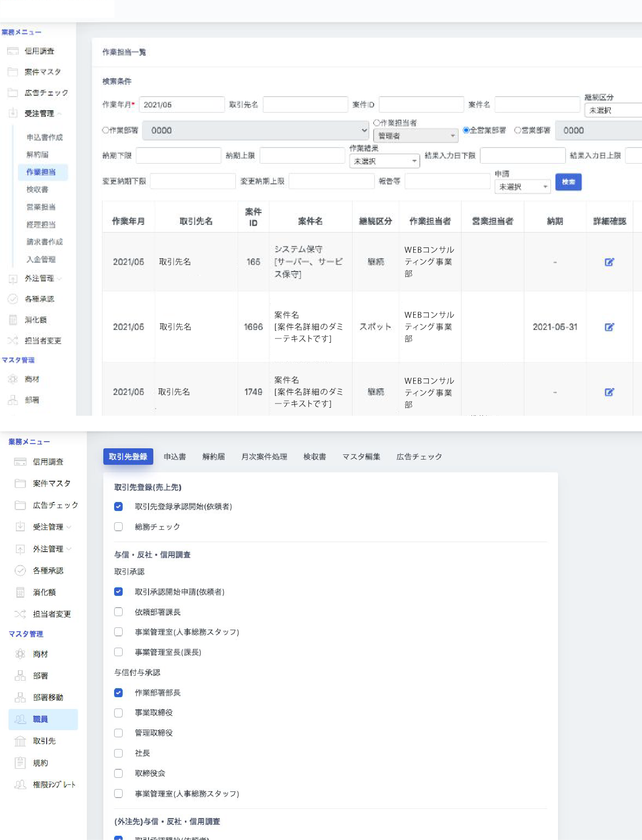Switch to the 解約届 tab
Screen dimensions: 642x840
coord(213,456)
